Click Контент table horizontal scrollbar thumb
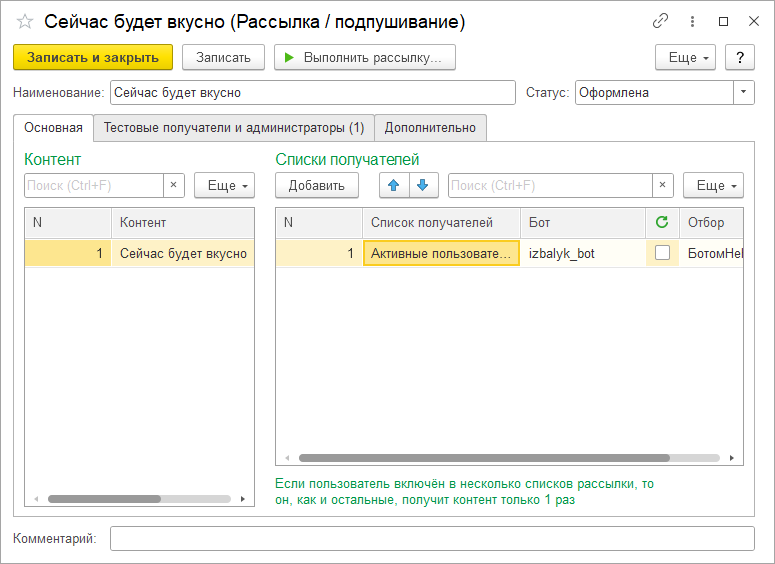Image resolution: width=775 pixels, height=564 pixels. click(x=104, y=499)
